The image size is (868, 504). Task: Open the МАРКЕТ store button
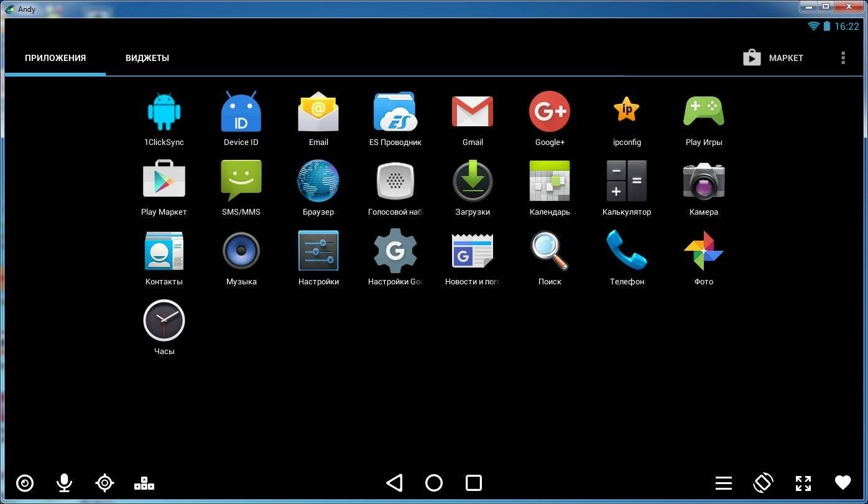(773, 58)
